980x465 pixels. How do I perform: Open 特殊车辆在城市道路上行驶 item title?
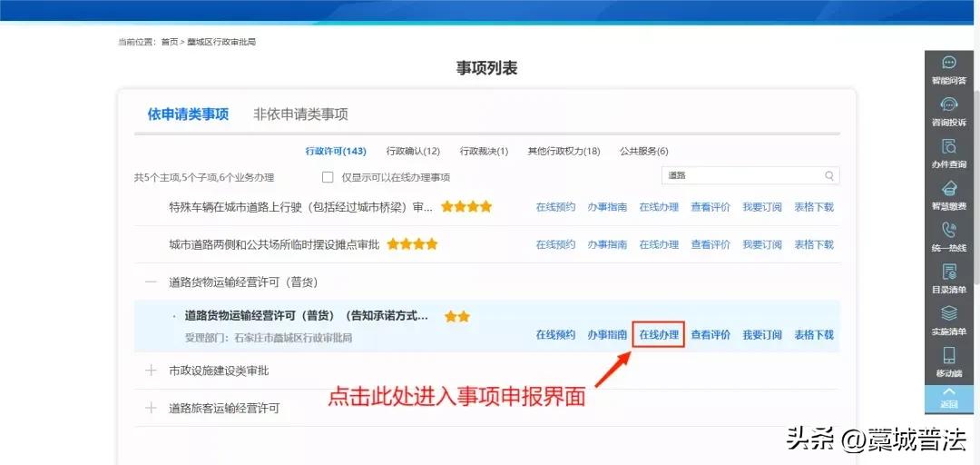coord(300,207)
